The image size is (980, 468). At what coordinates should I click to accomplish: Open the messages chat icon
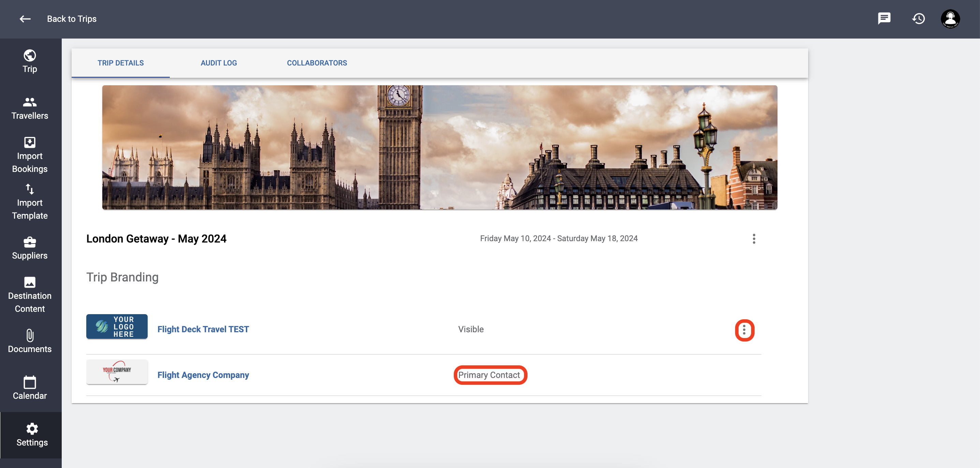tap(884, 18)
